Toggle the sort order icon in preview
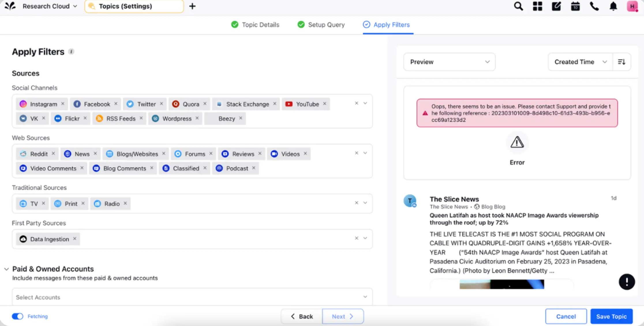The height and width of the screenshot is (326, 644). pyautogui.click(x=621, y=62)
